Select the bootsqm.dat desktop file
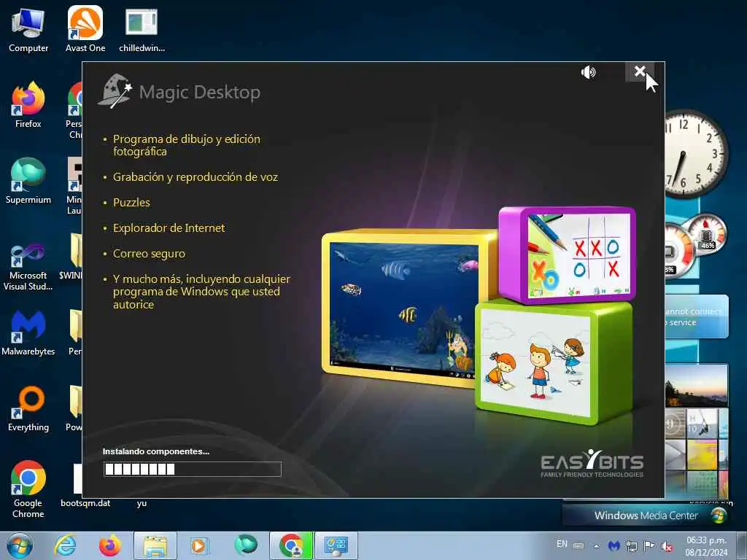This screenshot has width=747, height=560. 85,486
